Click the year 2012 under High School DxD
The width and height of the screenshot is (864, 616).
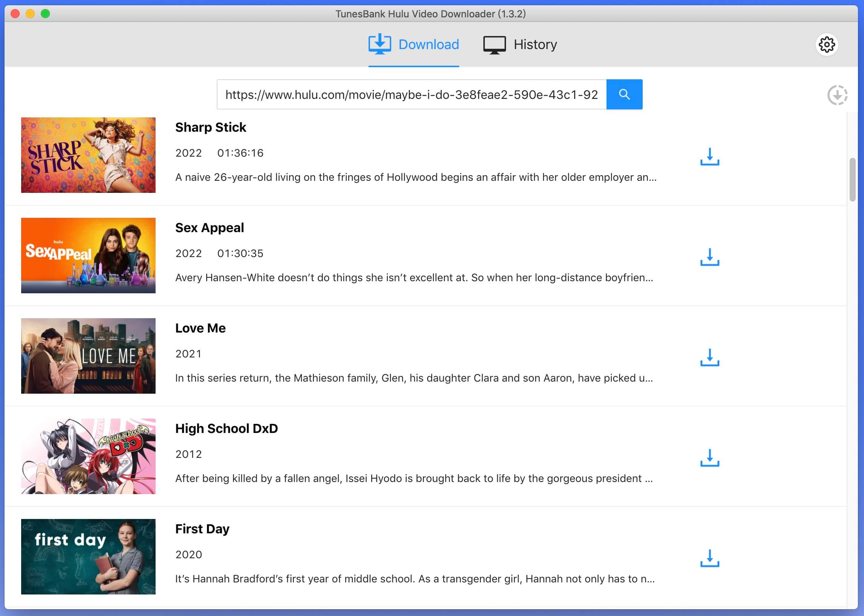tap(188, 454)
